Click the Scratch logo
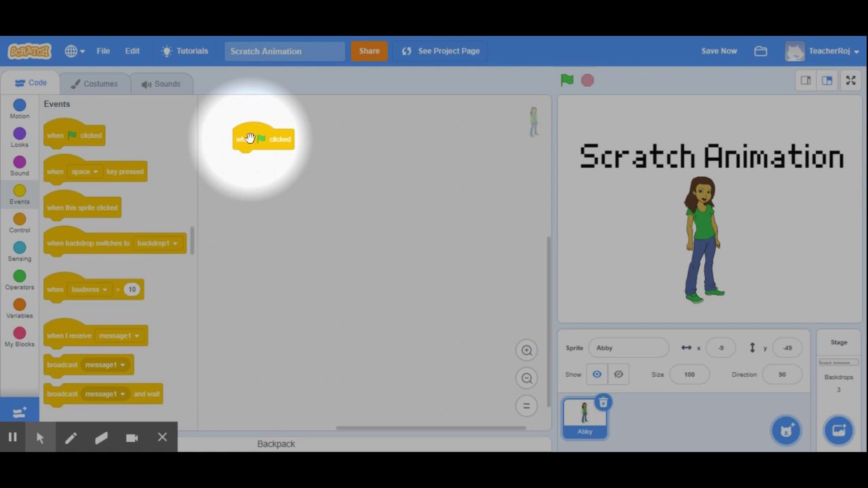 (x=29, y=51)
